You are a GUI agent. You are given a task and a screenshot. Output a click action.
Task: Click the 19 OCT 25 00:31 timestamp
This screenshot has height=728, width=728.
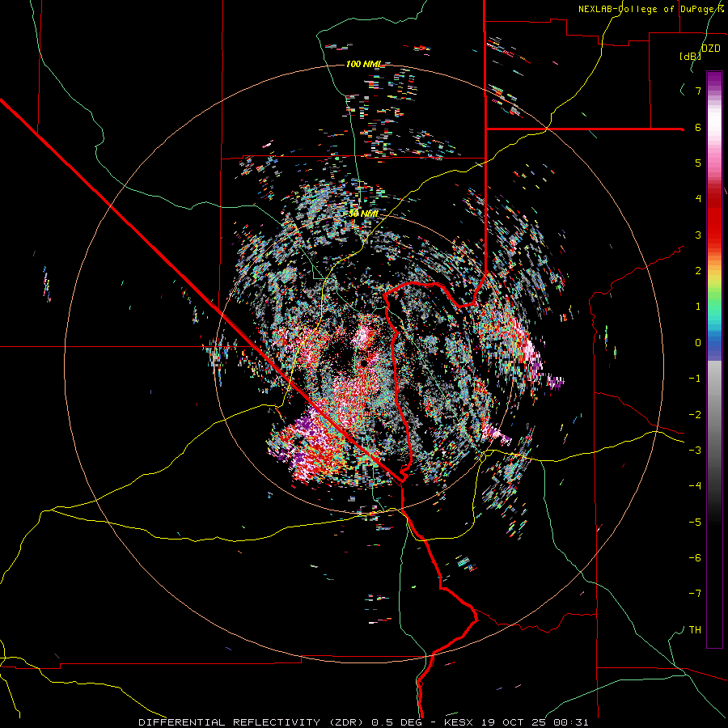click(534, 722)
